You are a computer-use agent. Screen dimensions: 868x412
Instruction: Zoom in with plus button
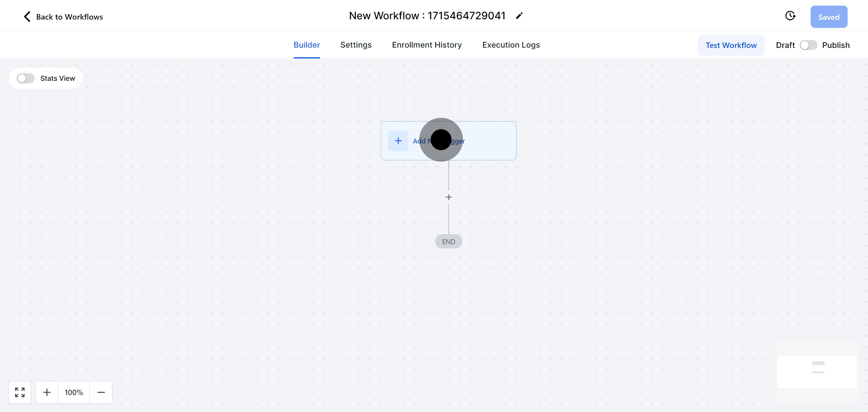pyautogui.click(x=47, y=392)
